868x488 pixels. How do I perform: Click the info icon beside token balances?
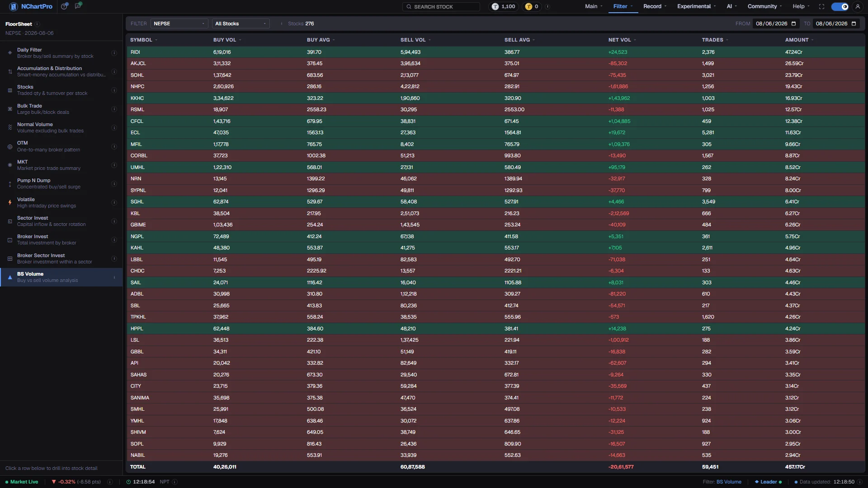547,6
